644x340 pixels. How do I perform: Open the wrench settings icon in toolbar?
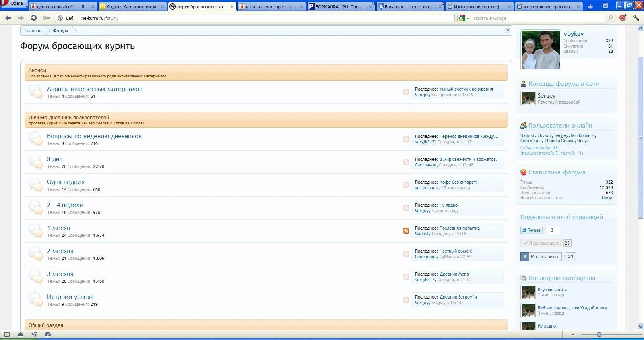[636, 18]
